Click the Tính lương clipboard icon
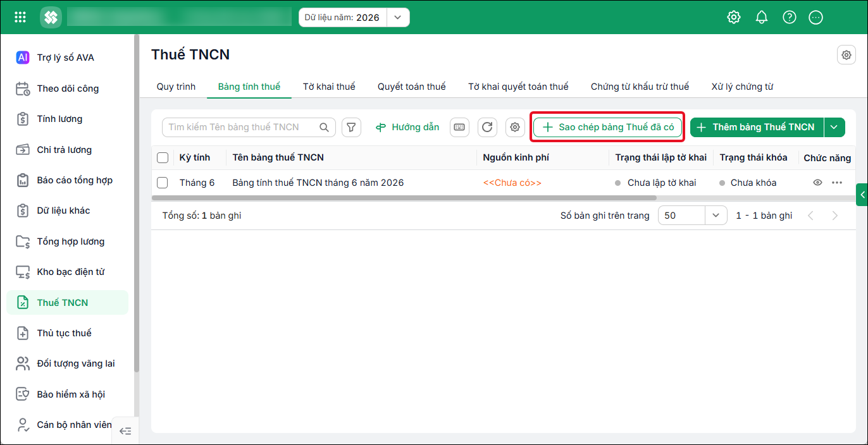Screen dimensions: 868x445 [23, 119]
